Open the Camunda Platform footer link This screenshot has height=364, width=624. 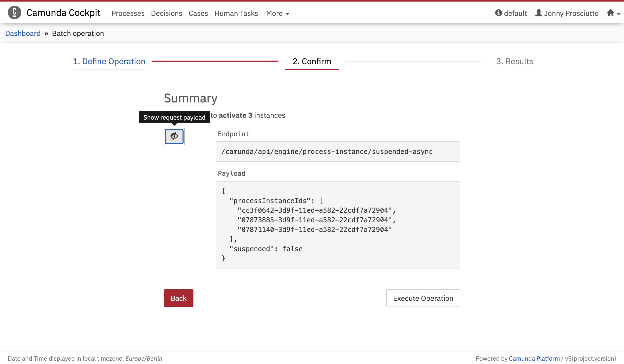[534, 359]
